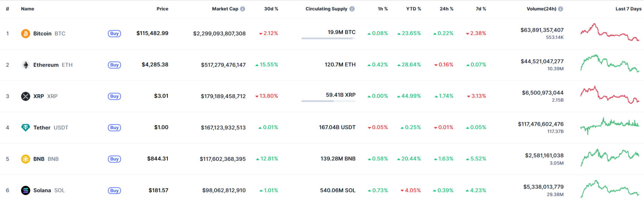
Task: Click the Solana SOL coin logo
Action: [x=26, y=190]
